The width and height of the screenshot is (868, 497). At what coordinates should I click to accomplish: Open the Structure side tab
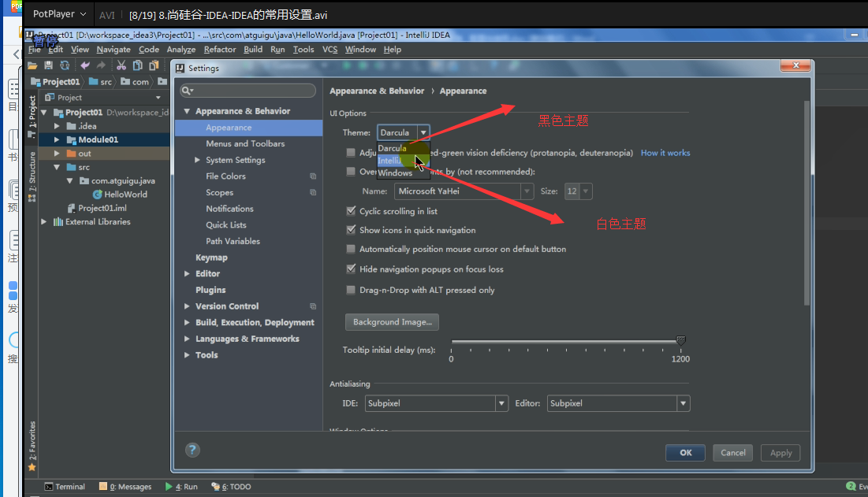32,176
